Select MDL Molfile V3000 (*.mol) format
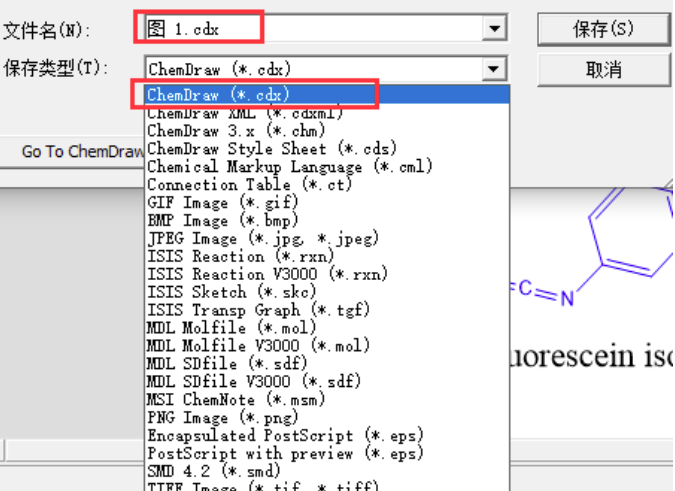This screenshot has width=675, height=491. 327,346
